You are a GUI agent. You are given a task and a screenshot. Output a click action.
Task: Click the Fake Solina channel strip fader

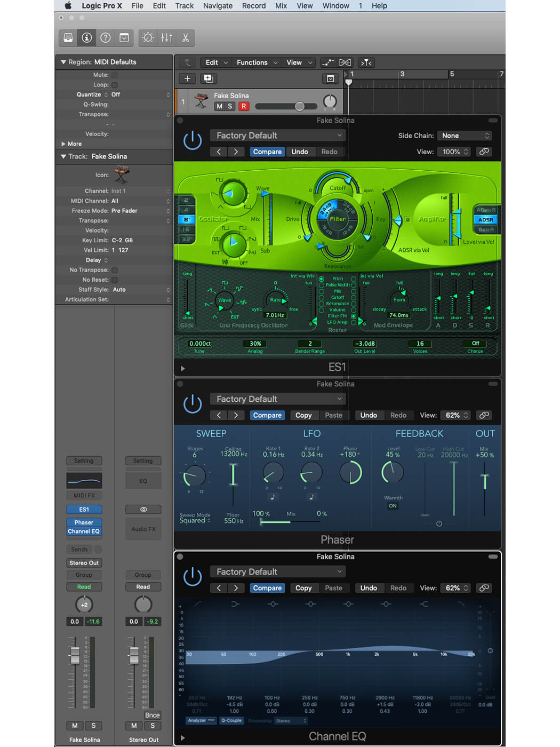pos(75,655)
